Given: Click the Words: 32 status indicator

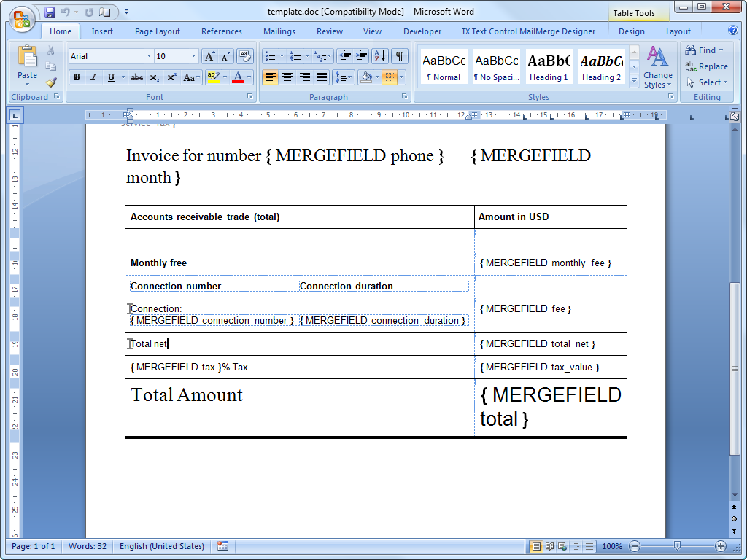Looking at the screenshot, I should (x=87, y=545).
